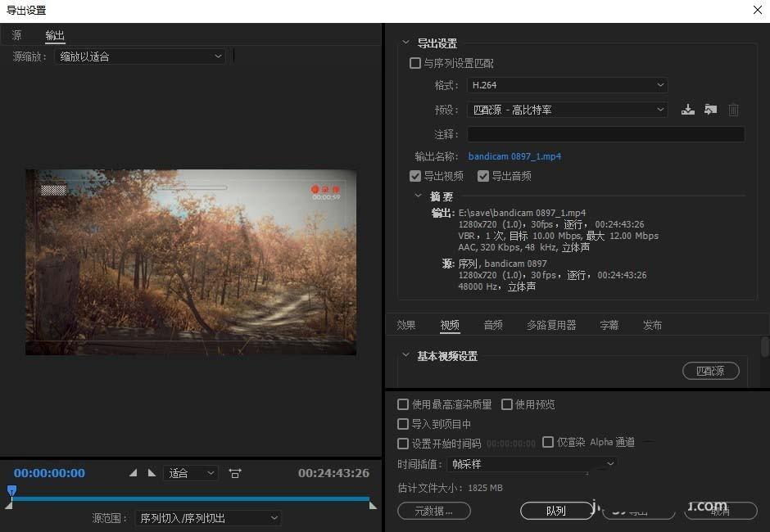
Task: Open the 时间插值 frame sampling dropdown
Action: [532, 464]
